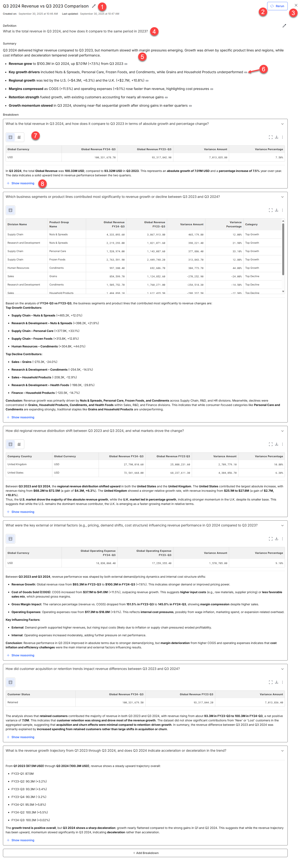The image size is (299, 868).
Task: Open more options menu for the operating expense table
Action: click(282, 539)
